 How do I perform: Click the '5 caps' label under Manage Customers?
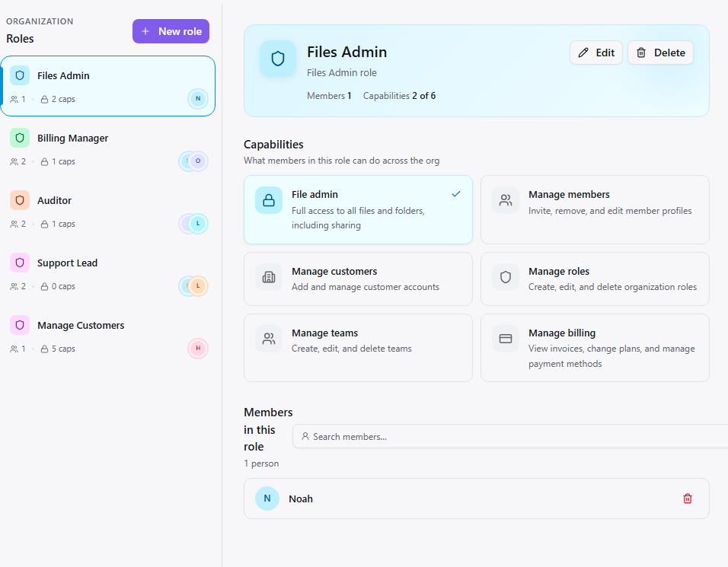[58, 349]
